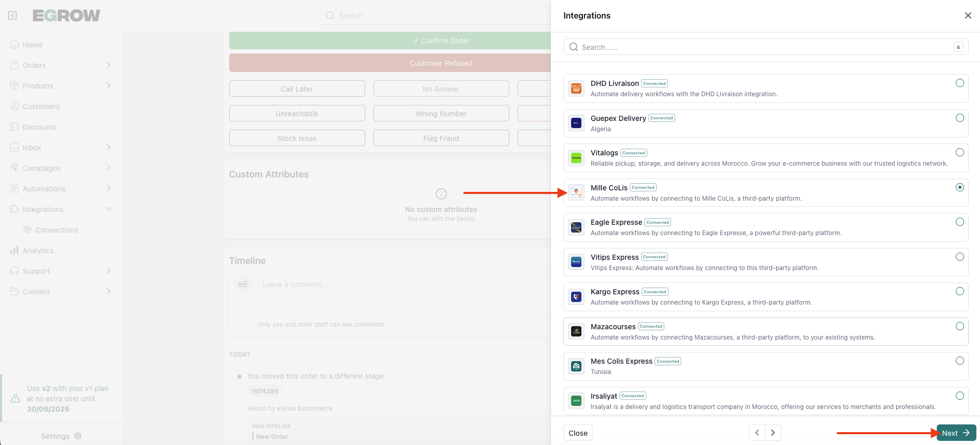Go to Connections in the sidebar
Viewport: 980px width, 445px height.
click(x=57, y=230)
